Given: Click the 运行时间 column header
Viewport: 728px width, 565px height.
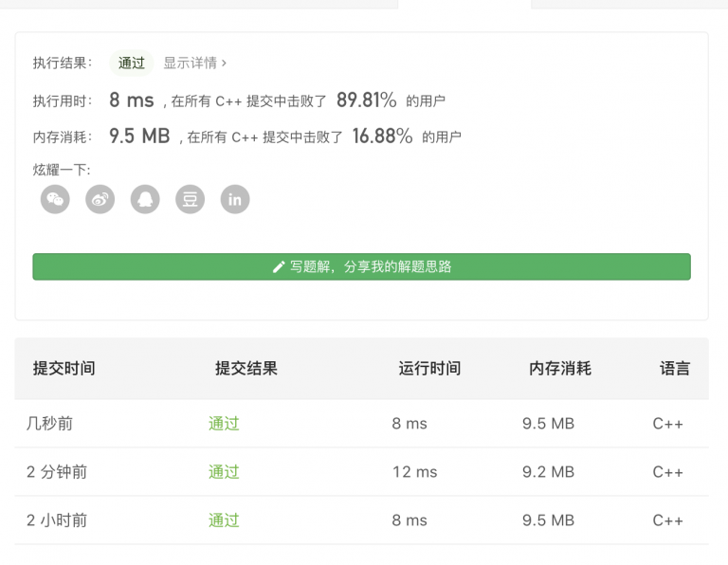Looking at the screenshot, I should tap(429, 369).
